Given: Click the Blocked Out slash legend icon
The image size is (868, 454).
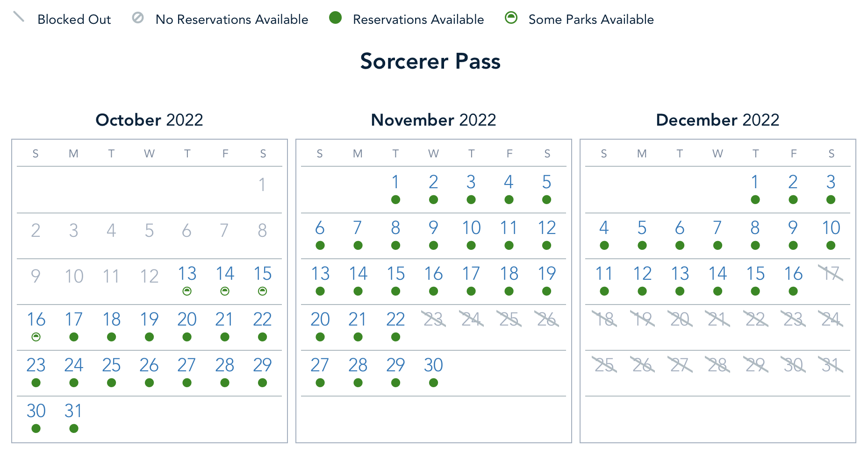Looking at the screenshot, I should 19,17.
